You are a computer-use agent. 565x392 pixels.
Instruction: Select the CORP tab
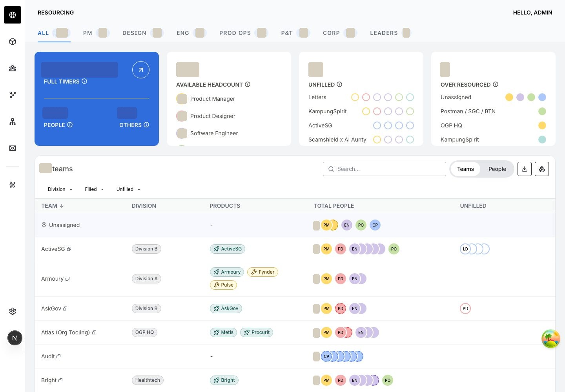point(339,33)
